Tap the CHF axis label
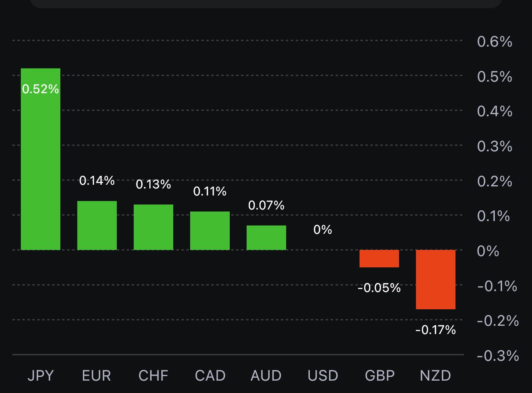The height and width of the screenshot is (393, 532). pos(153,376)
